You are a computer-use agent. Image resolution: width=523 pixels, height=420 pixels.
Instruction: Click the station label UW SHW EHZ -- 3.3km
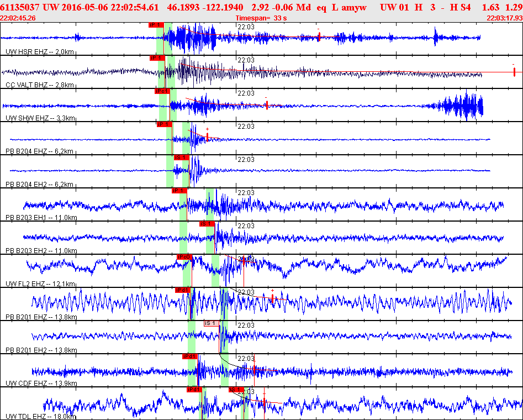coord(40,118)
